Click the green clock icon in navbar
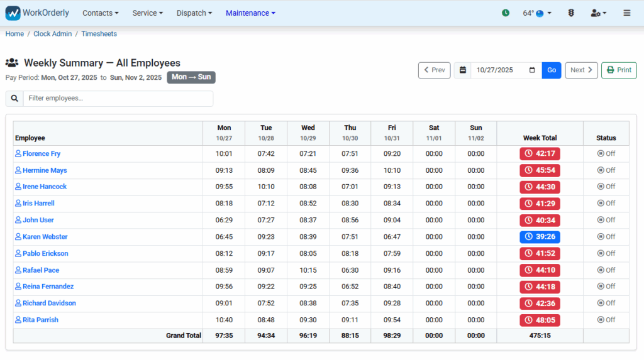This screenshot has width=644, height=360. coord(506,13)
